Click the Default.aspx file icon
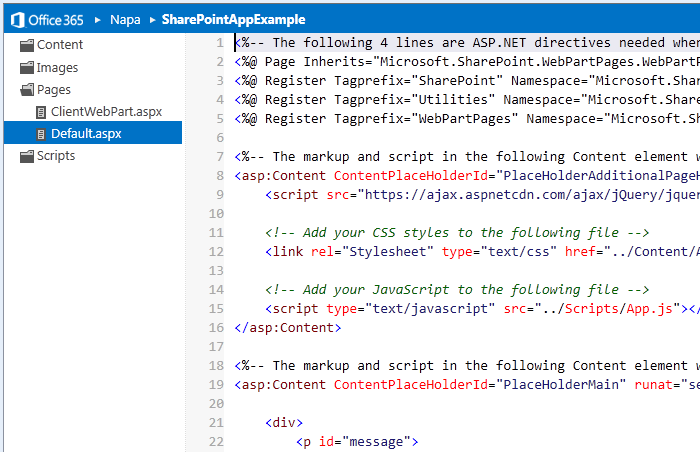The width and height of the screenshot is (700, 452). [x=41, y=134]
